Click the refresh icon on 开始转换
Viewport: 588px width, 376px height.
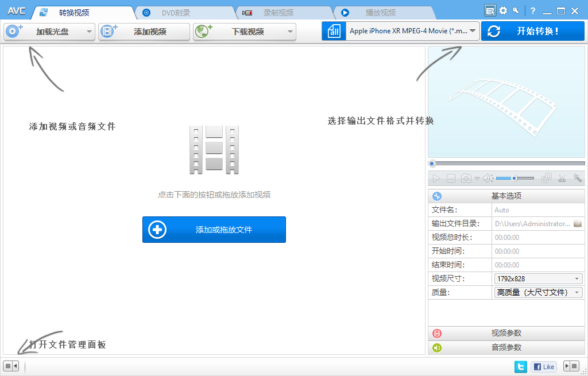[x=493, y=31]
